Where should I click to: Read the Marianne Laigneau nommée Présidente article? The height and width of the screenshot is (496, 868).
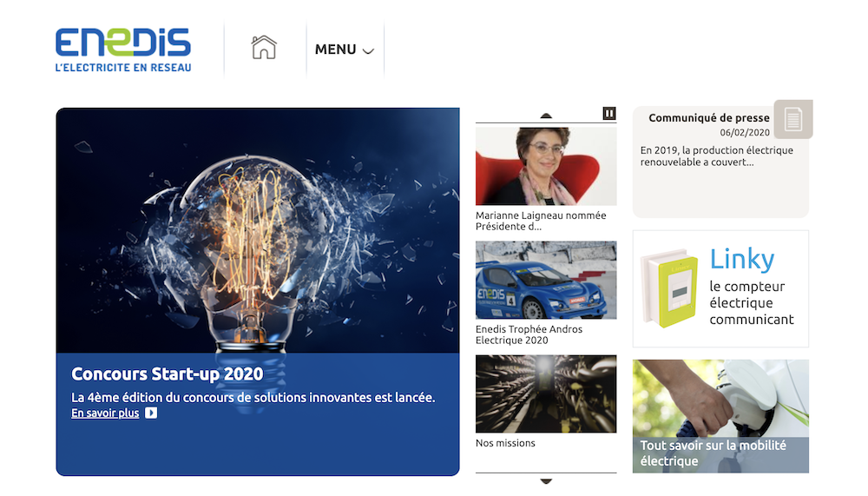click(x=541, y=221)
